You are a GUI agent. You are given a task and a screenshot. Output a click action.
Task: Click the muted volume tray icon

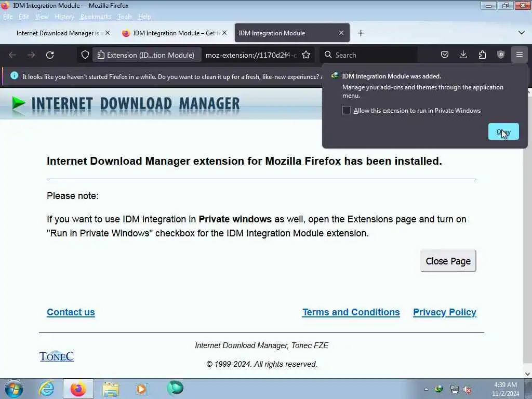click(x=468, y=390)
